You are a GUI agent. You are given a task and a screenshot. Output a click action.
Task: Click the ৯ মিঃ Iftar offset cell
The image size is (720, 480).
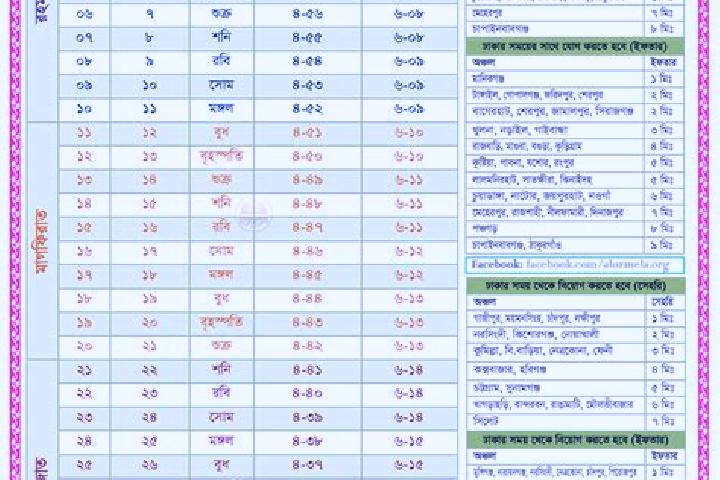(x=661, y=245)
